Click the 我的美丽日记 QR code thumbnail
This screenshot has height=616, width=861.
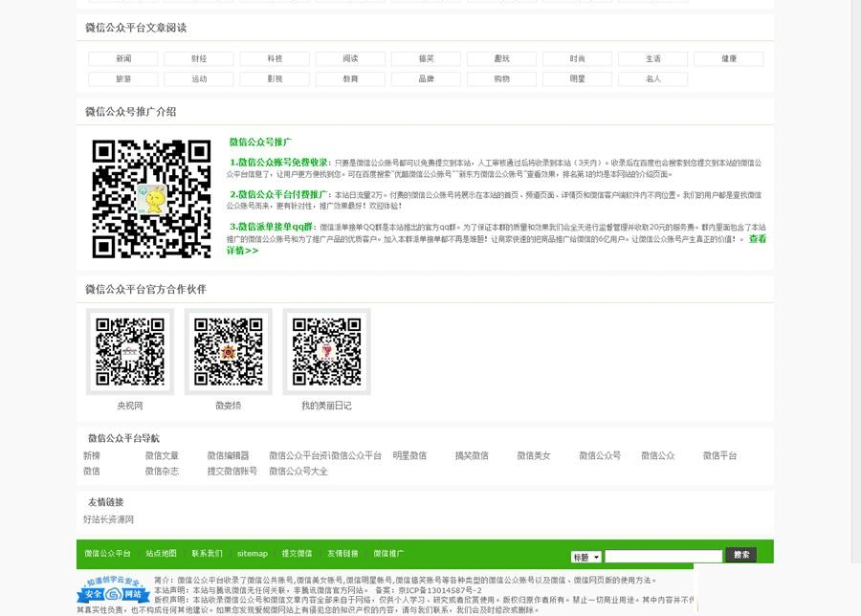point(326,351)
